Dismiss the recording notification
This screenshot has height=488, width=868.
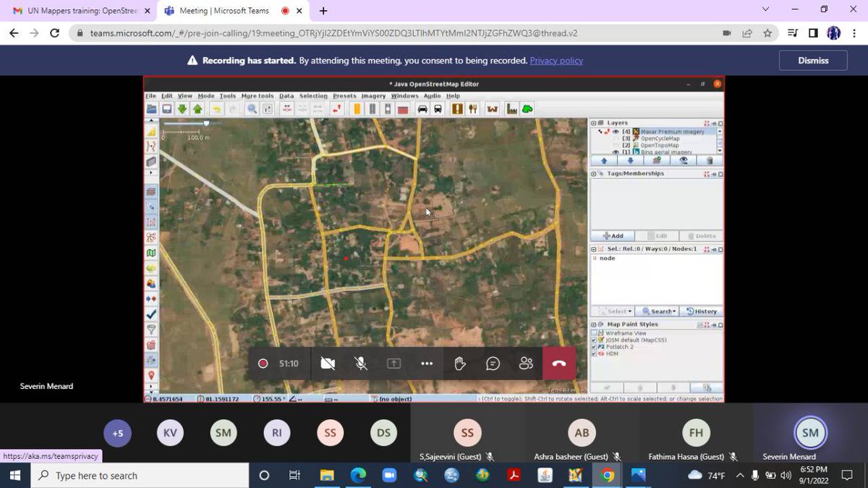tap(813, 61)
